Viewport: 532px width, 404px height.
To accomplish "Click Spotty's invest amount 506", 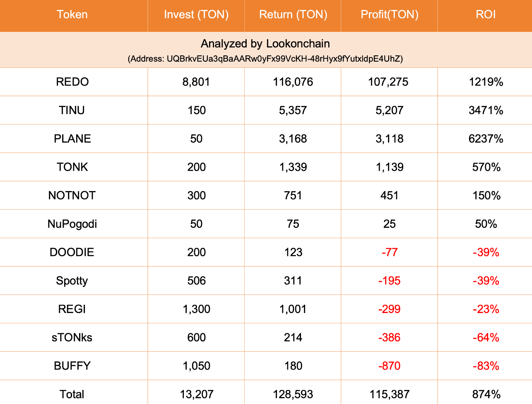I will [197, 281].
